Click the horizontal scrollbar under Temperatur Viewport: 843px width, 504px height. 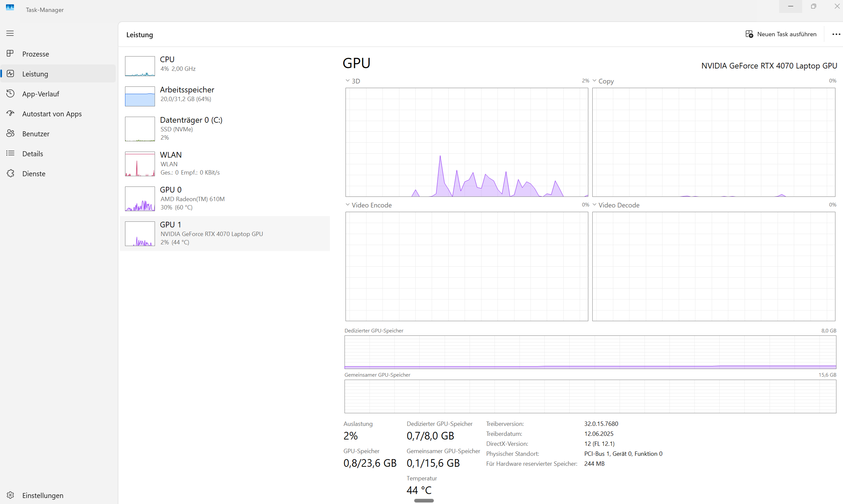tap(424, 500)
